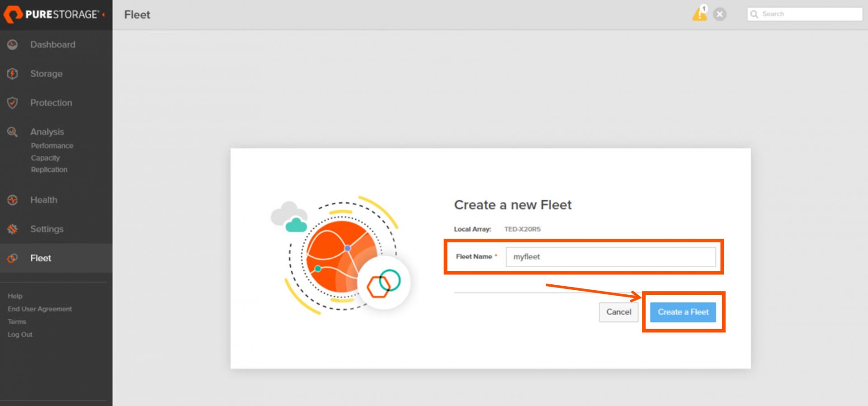This screenshot has width=868, height=406.
Task: Click into the Search field
Action: tap(805, 14)
